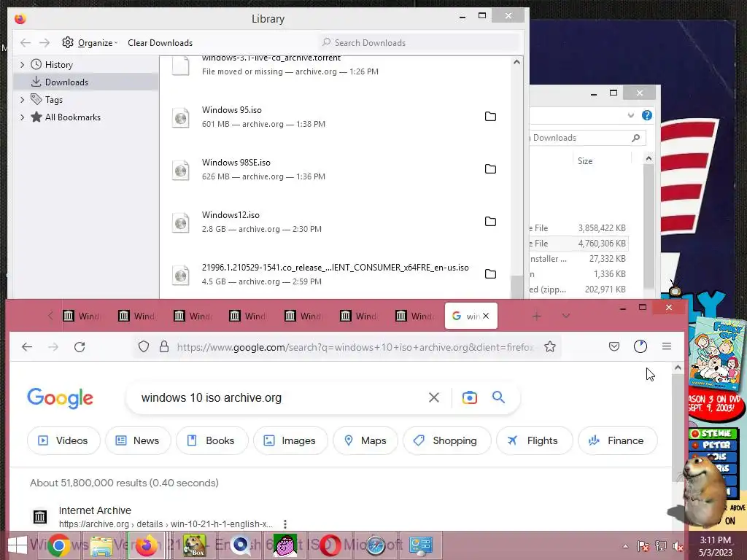Sort Explorer files by Size column

(585, 161)
